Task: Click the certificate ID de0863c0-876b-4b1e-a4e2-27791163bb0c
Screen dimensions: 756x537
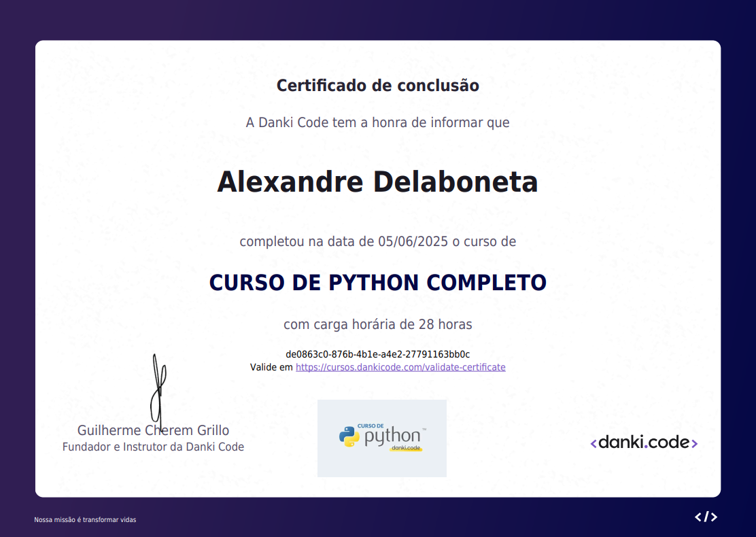Action: pyautogui.click(x=377, y=354)
